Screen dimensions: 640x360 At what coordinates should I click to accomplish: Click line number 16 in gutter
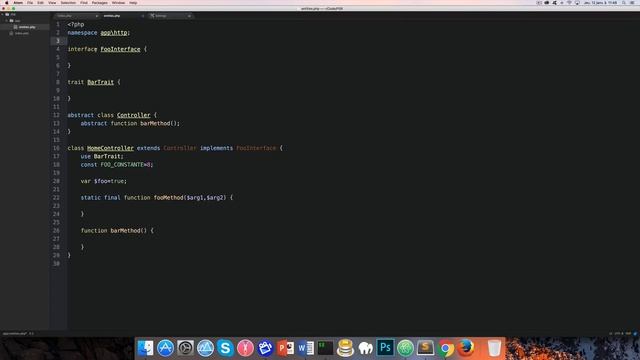pos(56,148)
